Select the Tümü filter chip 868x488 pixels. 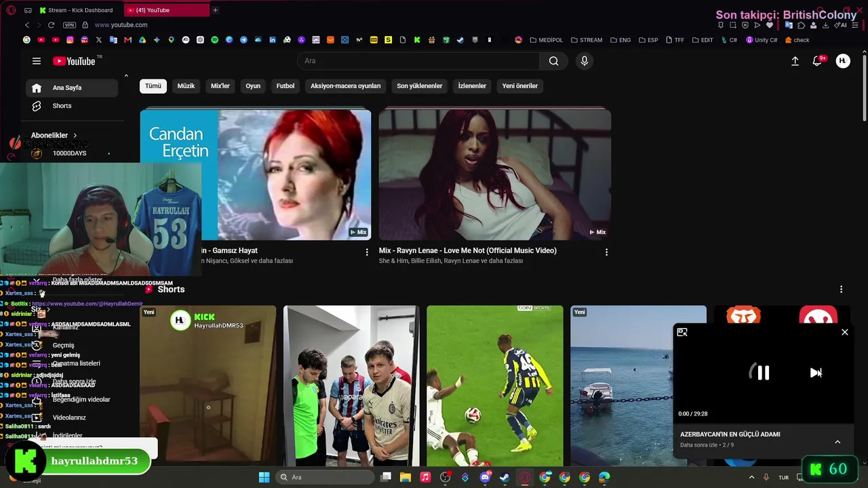[153, 86]
